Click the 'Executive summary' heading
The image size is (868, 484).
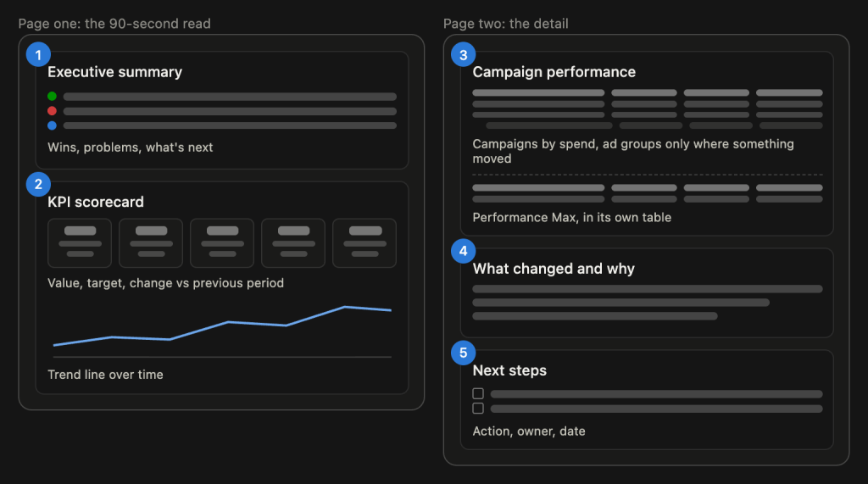114,72
